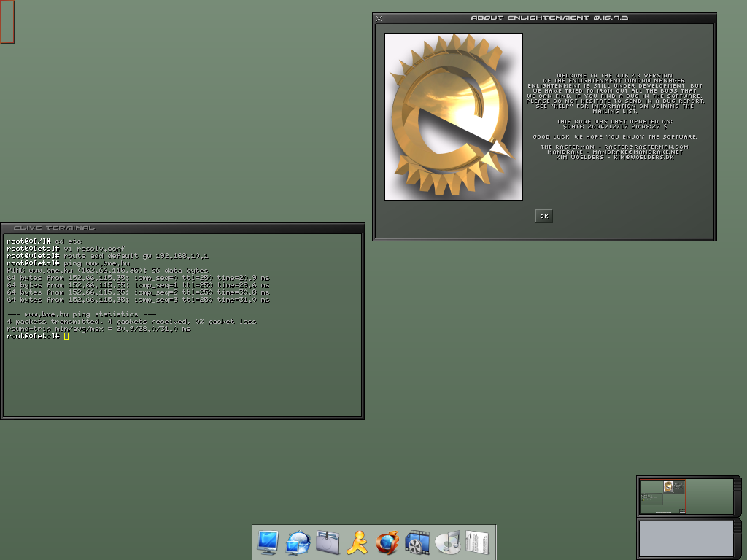
Task: Open the text document page icon in dock
Action: (x=477, y=542)
